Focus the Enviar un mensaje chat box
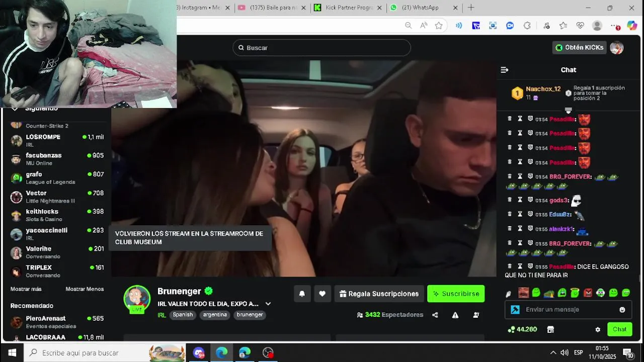Image resolution: width=644 pixels, height=362 pixels. click(568, 310)
